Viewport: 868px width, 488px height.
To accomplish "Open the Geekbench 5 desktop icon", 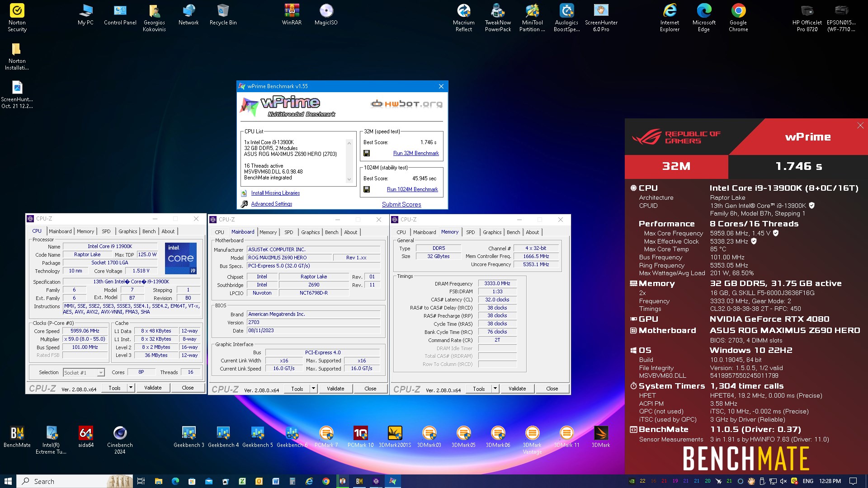I will click(258, 437).
